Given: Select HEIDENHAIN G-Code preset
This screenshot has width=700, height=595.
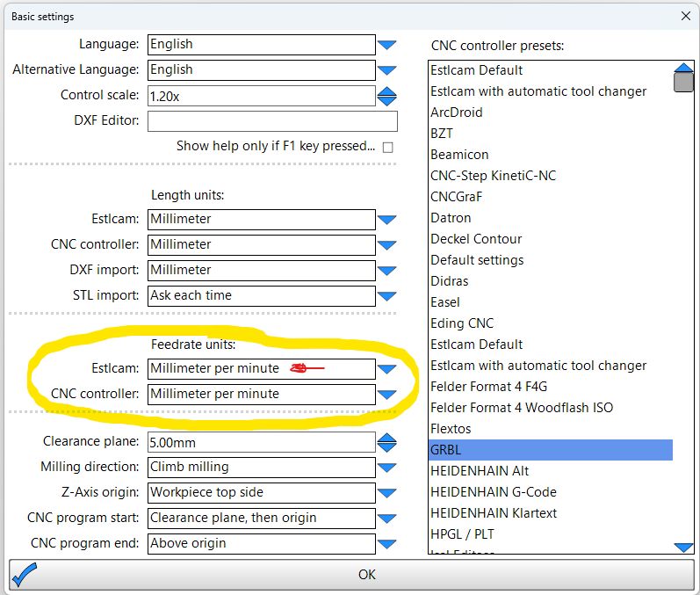Looking at the screenshot, I should pos(494,492).
